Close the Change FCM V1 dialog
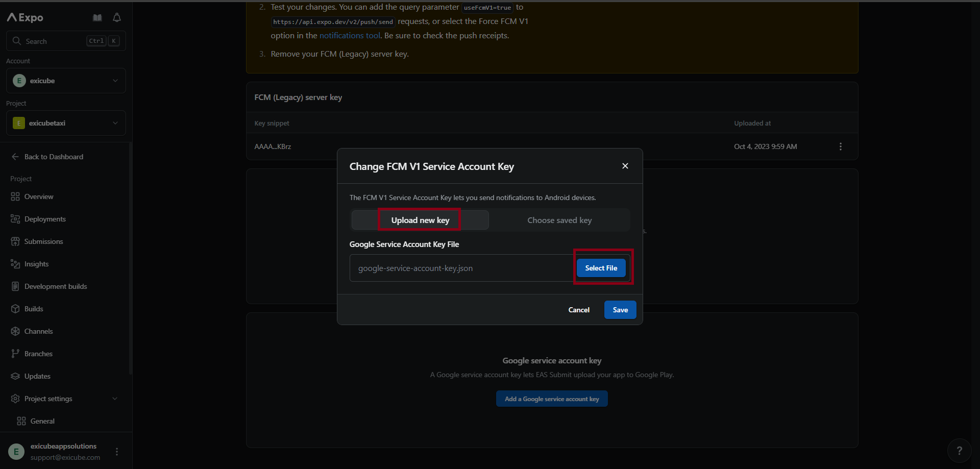The height and width of the screenshot is (469, 980). tap(625, 166)
